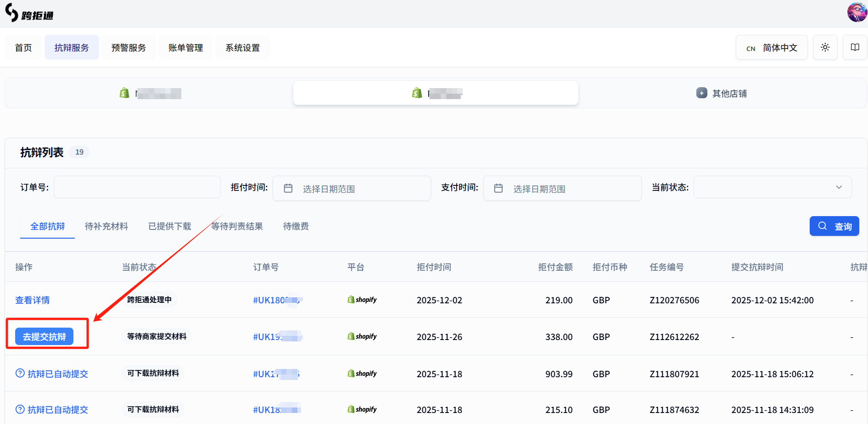
Task: Click the calendar icon in 支付时间 field
Action: (x=498, y=188)
